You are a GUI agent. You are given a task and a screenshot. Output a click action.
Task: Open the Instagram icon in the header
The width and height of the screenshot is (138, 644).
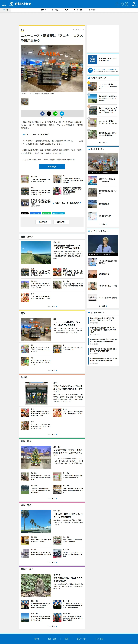[x=126, y=4]
